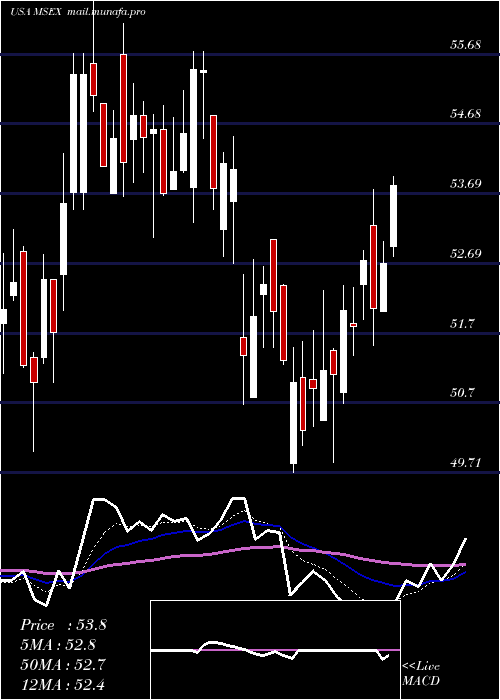The image size is (500, 700).
Task: Click the 52.69 price level label
Action: click(x=465, y=254)
